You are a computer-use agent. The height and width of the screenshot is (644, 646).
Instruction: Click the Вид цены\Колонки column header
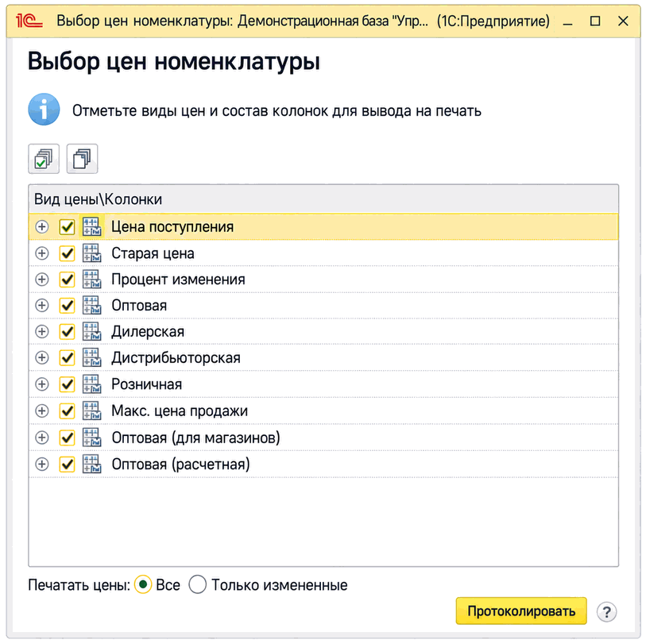tap(323, 199)
